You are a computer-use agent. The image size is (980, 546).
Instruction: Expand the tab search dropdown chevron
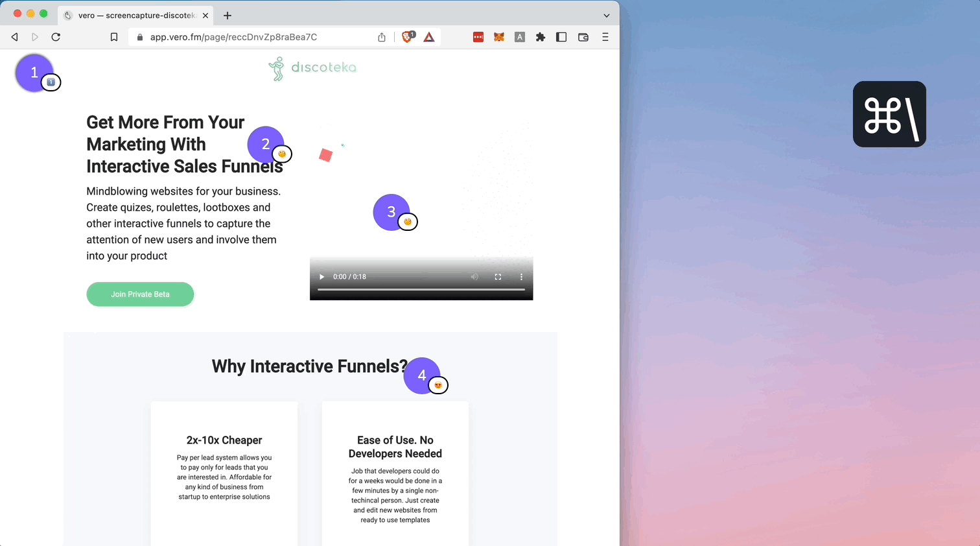607,16
